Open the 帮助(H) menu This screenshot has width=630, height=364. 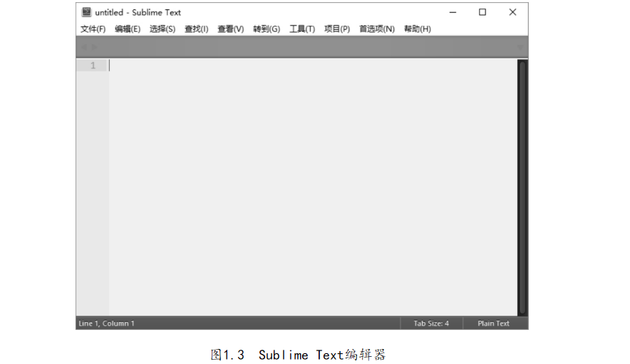(418, 29)
